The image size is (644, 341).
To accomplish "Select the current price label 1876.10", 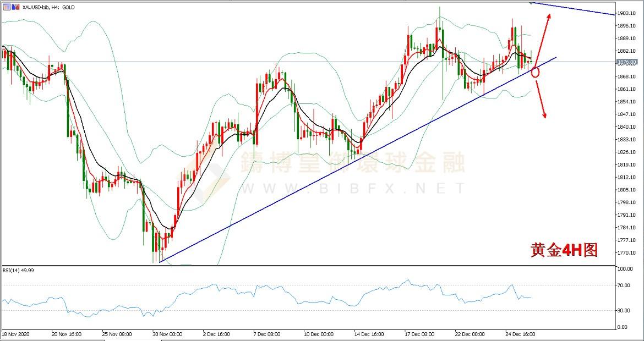I will [627, 62].
